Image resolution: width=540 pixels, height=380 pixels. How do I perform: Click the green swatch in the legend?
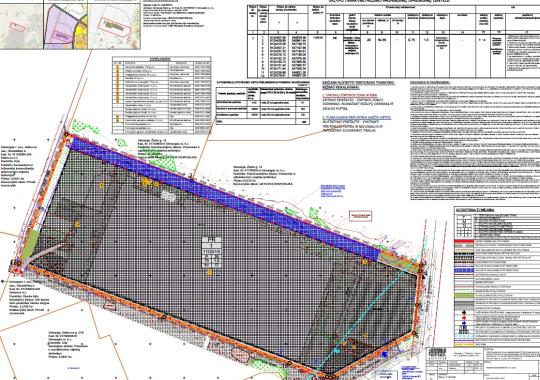464,296
